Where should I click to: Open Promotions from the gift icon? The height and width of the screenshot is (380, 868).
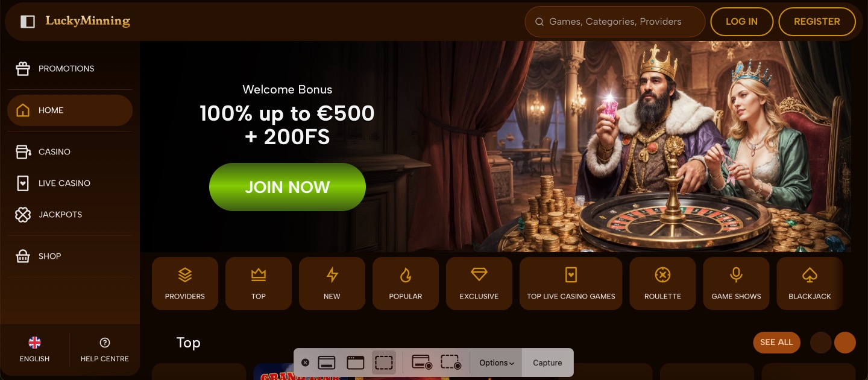click(23, 69)
